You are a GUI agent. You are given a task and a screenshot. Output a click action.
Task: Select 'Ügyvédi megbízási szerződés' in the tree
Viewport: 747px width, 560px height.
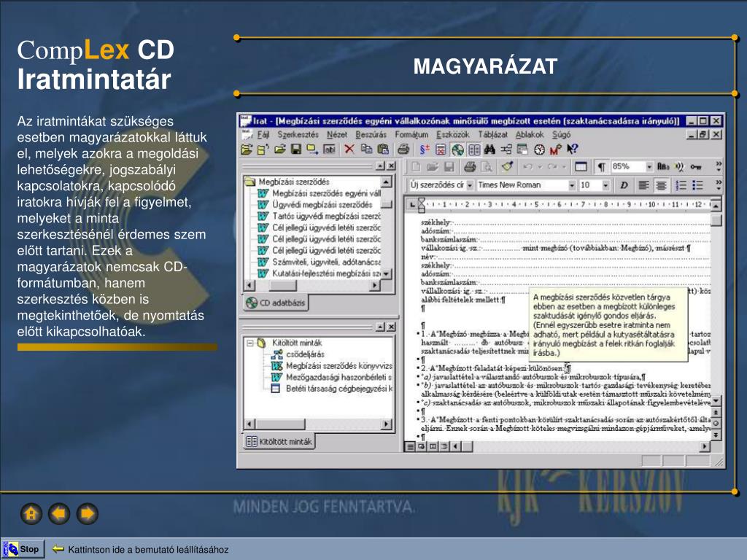322,205
